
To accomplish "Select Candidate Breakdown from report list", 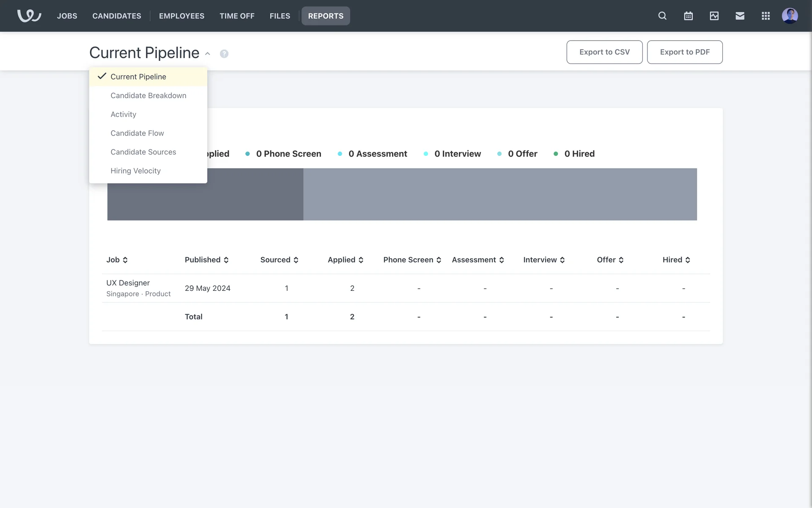I will (x=148, y=96).
